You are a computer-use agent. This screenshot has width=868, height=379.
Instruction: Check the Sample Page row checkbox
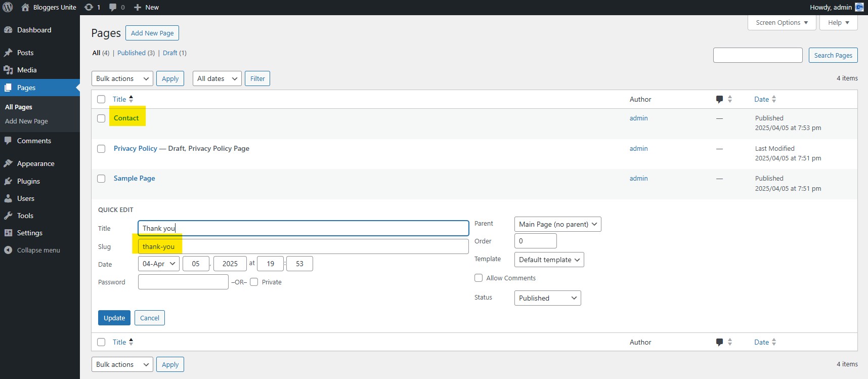(x=101, y=179)
